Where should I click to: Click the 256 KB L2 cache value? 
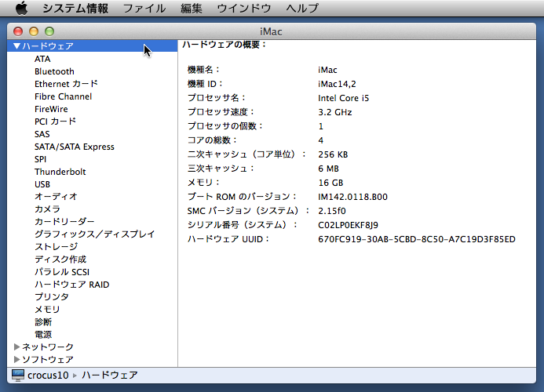[333, 154]
